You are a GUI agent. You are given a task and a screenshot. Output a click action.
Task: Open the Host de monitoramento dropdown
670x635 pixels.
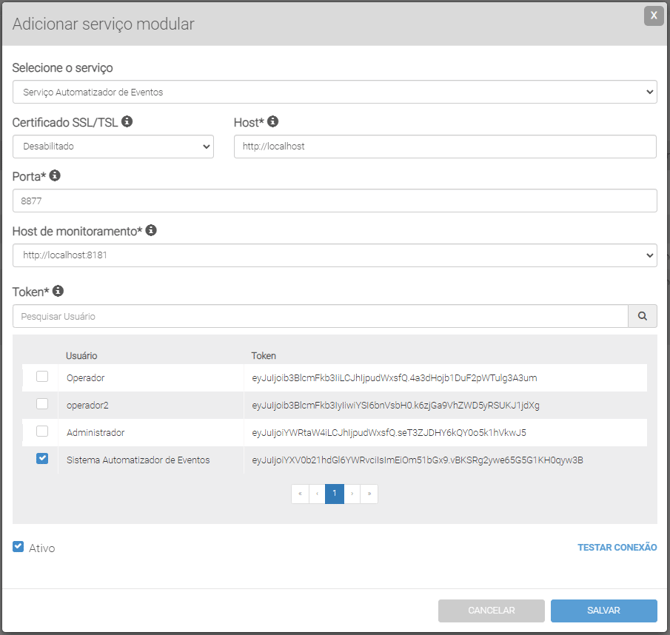[x=334, y=255]
